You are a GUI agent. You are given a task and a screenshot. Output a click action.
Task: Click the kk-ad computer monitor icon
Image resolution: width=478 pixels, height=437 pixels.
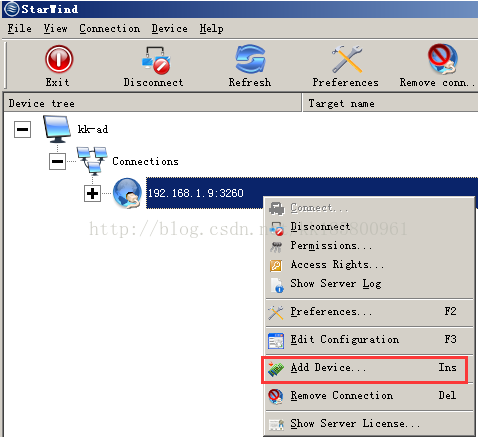[57, 129]
